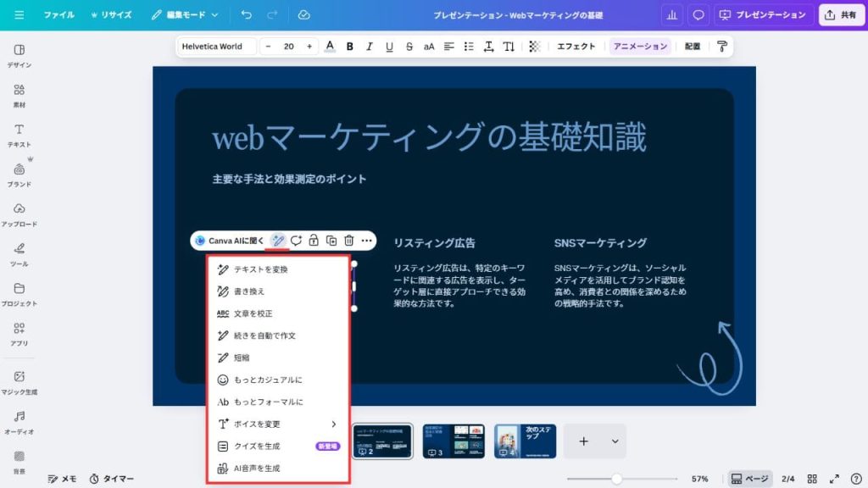Open the Upload panel in sidebar
Image resolution: width=868 pixels, height=488 pixels.
[19, 214]
